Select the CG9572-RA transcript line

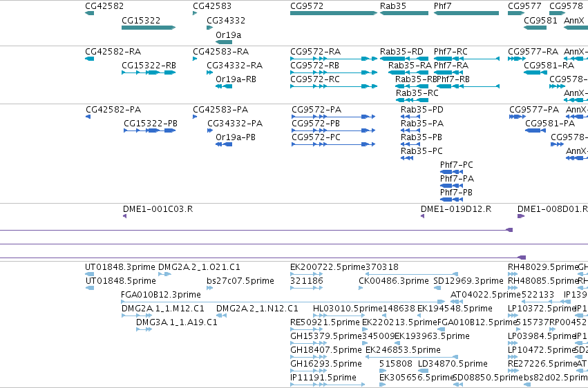333,59
